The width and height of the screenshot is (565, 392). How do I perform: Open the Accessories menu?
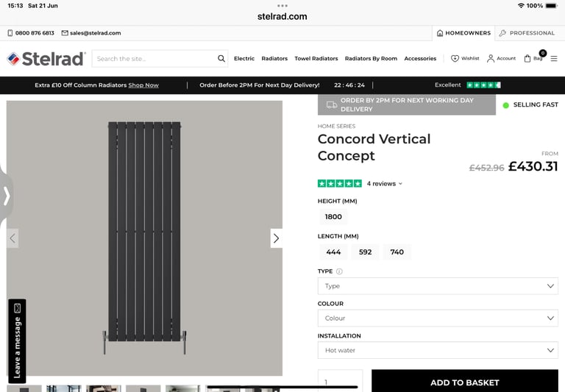(420, 58)
